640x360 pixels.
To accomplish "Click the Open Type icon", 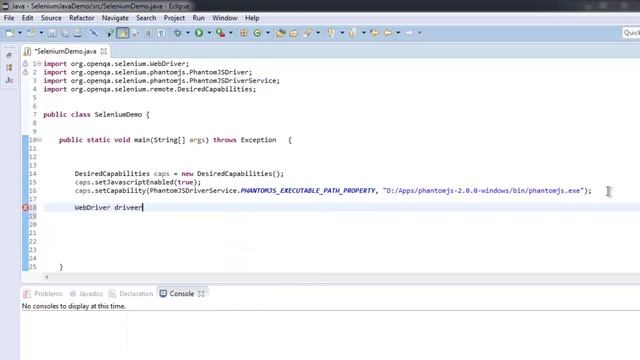I will [280, 33].
